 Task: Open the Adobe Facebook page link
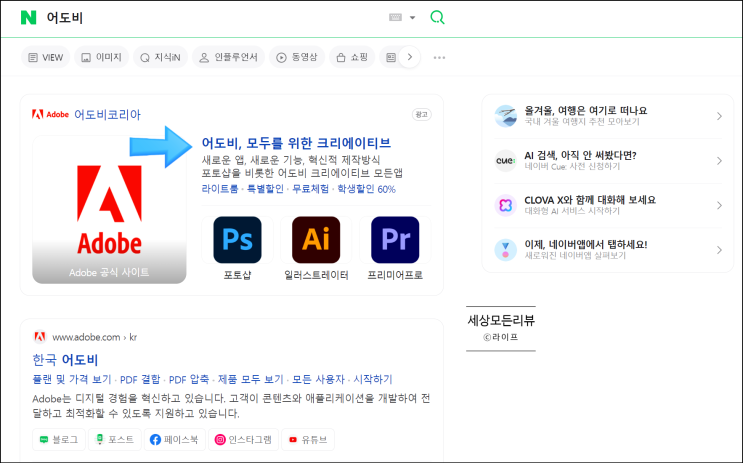pos(176,439)
